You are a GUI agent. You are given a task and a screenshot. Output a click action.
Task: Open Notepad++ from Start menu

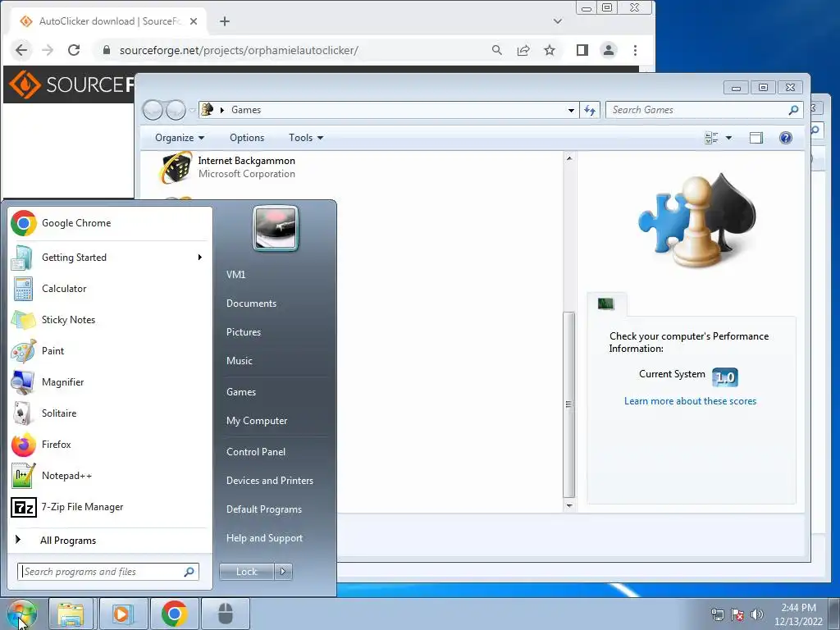click(110, 476)
